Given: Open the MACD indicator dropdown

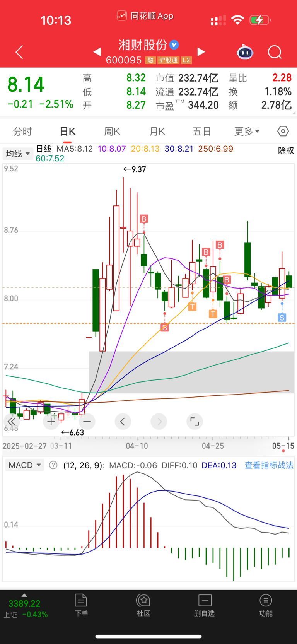Looking at the screenshot, I should click(25, 465).
